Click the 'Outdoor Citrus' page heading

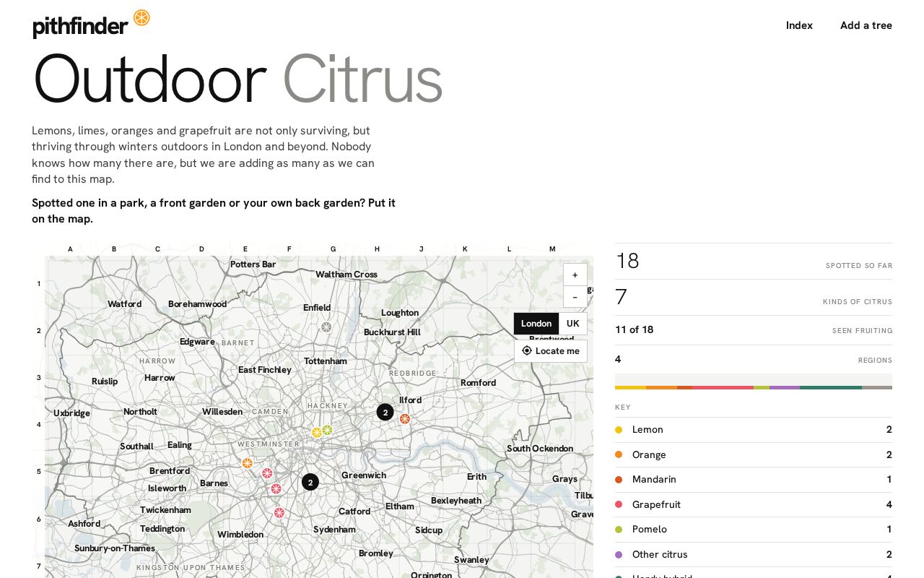click(237, 79)
